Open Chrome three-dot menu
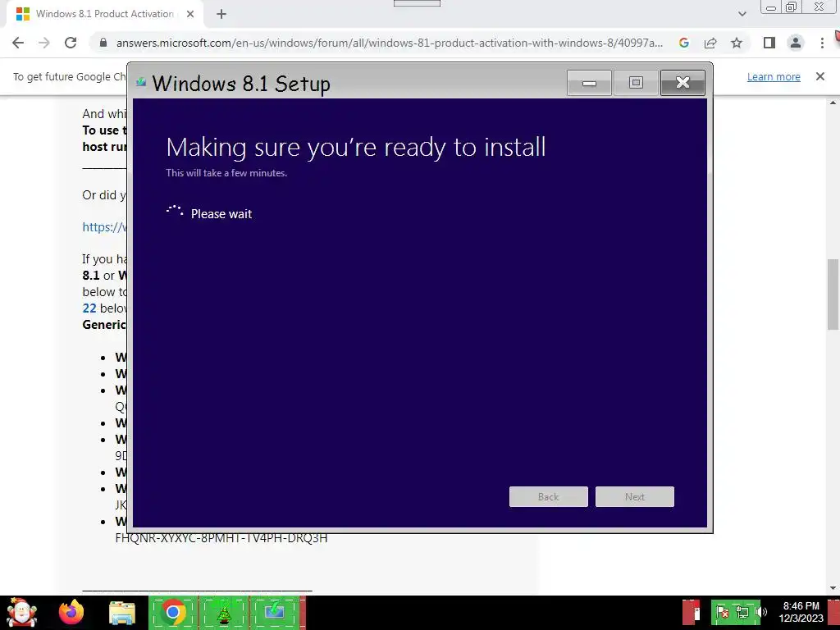 pyautogui.click(x=822, y=43)
